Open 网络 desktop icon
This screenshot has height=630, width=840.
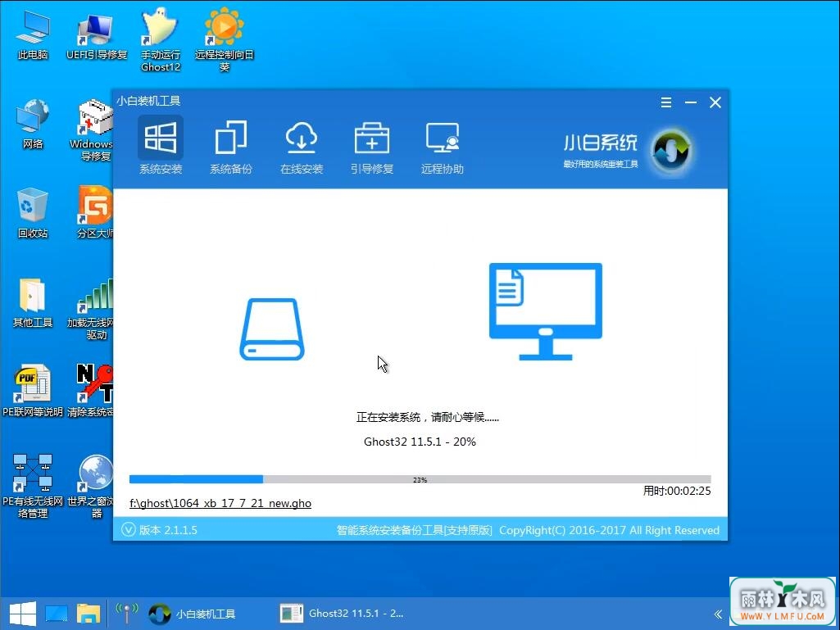point(33,125)
